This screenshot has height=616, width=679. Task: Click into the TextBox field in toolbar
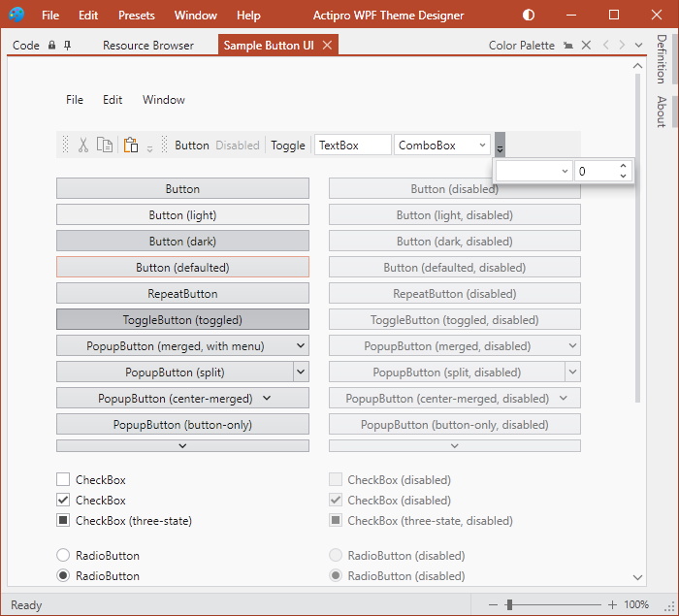click(353, 145)
